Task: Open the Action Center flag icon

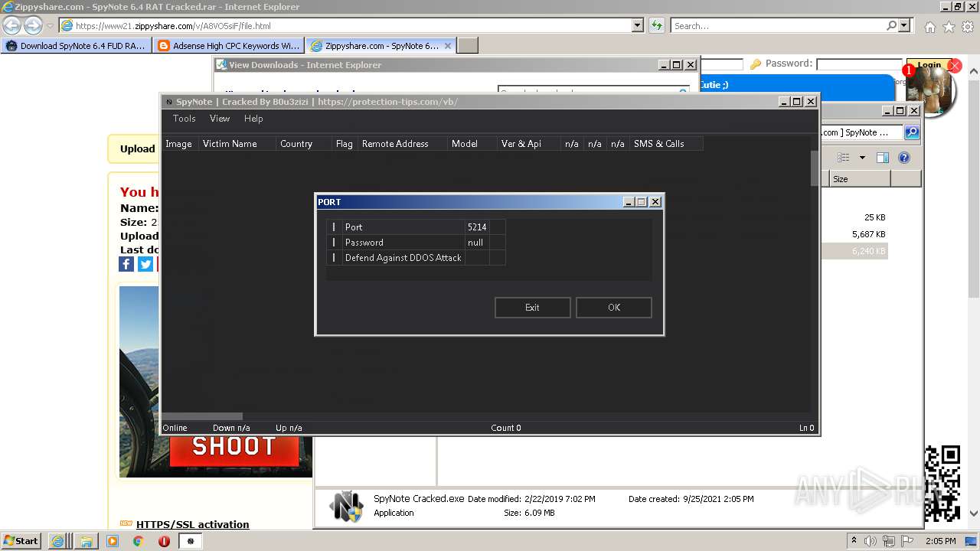Action: [907, 541]
